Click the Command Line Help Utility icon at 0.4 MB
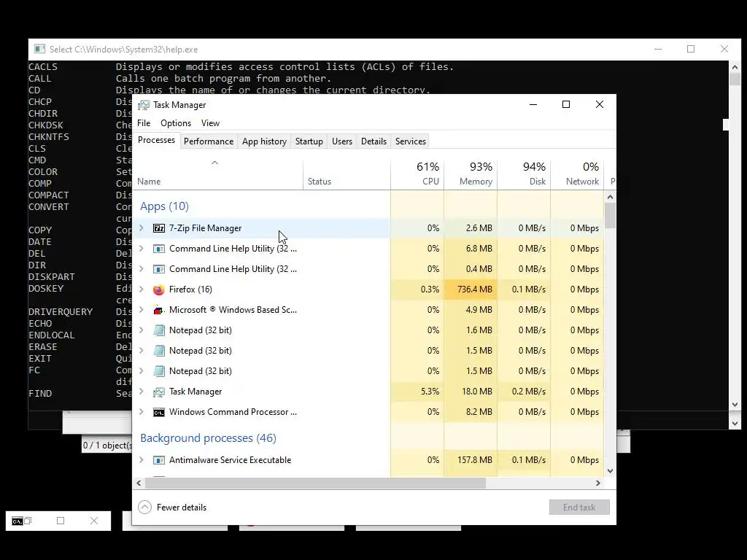The width and height of the screenshot is (747, 560). pyautogui.click(x=158, y=269)
